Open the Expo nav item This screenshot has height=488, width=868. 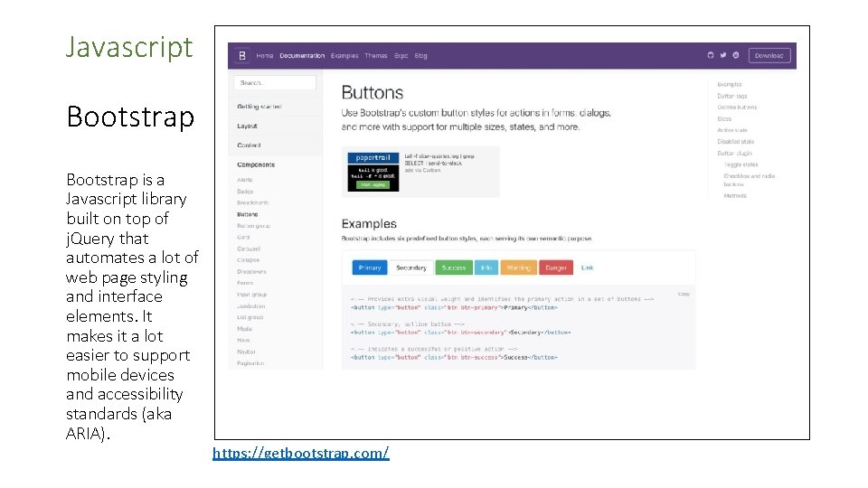[401, 56]
